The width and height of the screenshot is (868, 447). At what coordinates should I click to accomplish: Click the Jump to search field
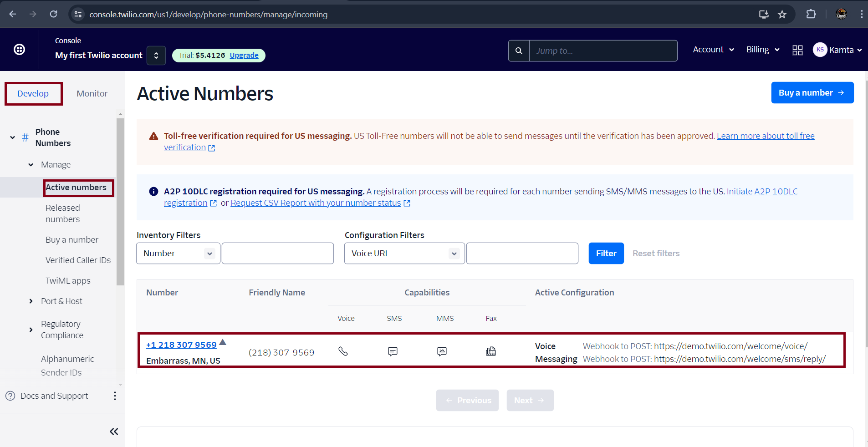[602, 51]
